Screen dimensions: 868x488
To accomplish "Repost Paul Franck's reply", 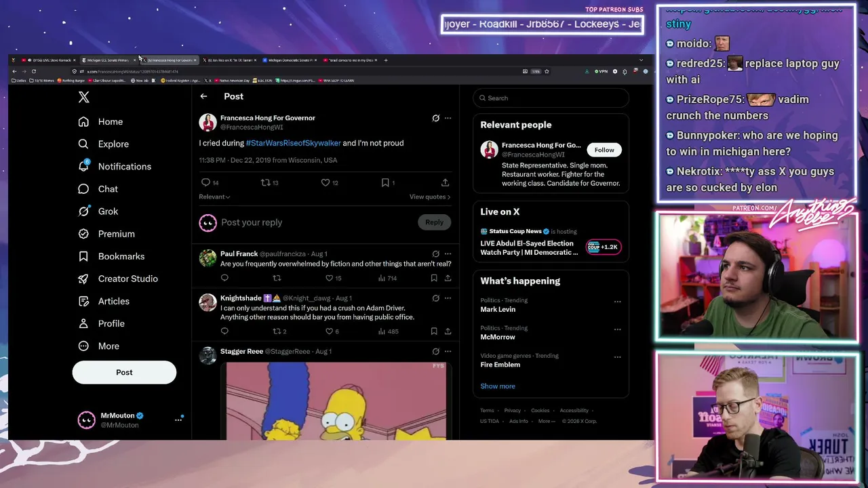I will coord(277,278).
